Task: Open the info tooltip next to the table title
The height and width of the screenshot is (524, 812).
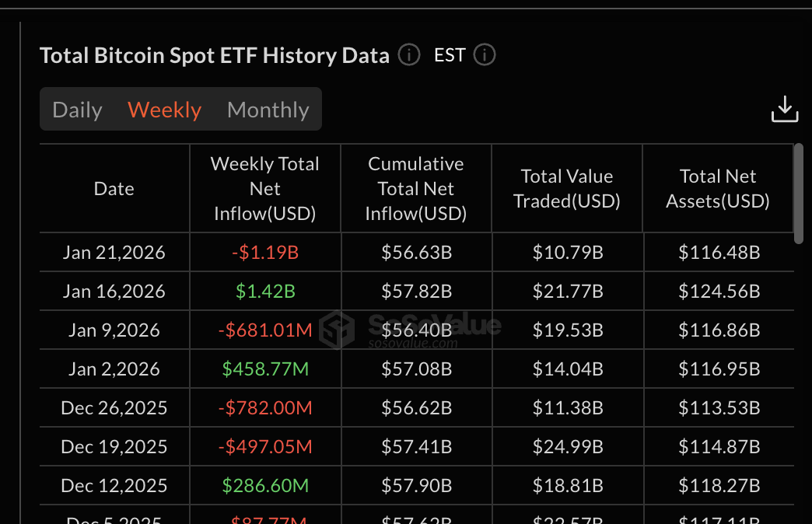Action: tap(408, 54)
